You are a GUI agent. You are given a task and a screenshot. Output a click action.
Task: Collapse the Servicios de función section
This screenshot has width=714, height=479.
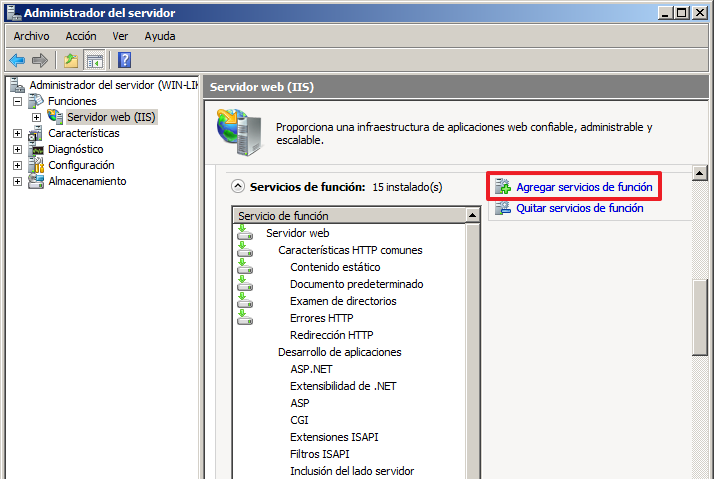coord(238,186)
